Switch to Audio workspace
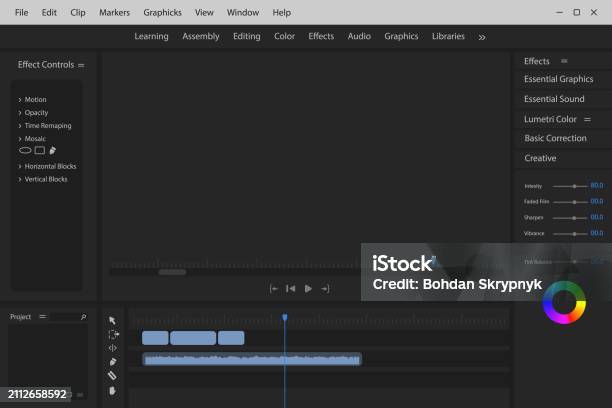The image size is (612, 408). [x=359, y=36]
